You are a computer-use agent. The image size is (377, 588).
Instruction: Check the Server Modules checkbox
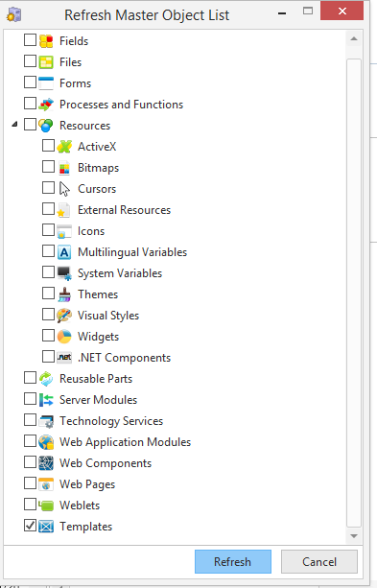(x=30, y=399)
